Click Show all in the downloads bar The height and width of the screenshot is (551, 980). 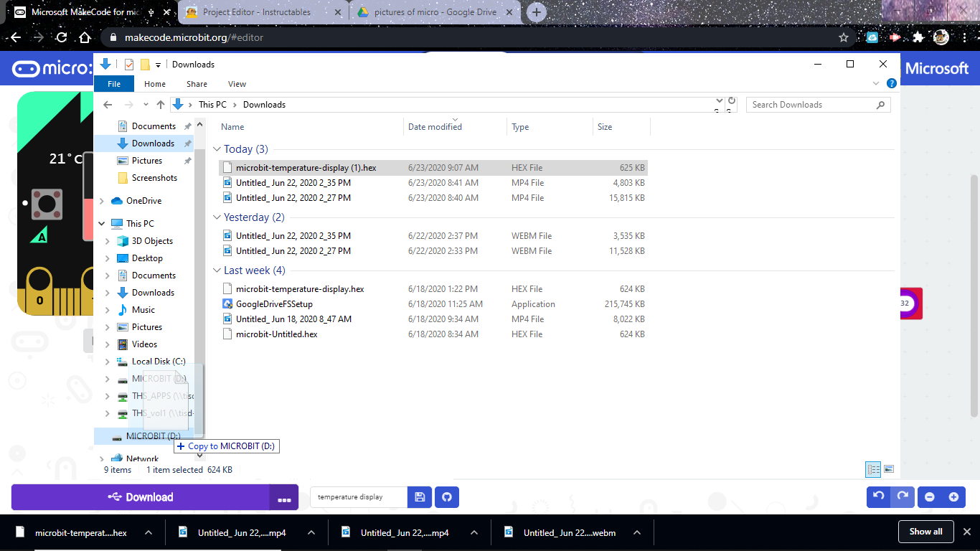coord(925,532)
